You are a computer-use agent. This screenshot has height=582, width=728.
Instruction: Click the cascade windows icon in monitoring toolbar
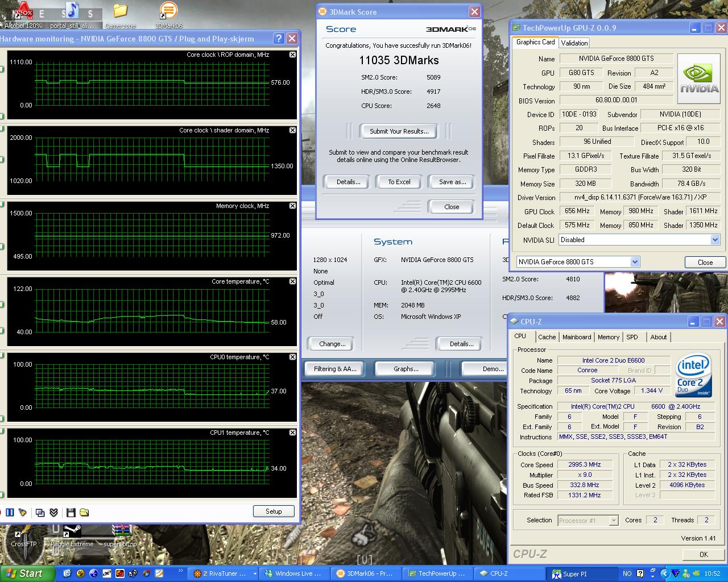point(40,512)
